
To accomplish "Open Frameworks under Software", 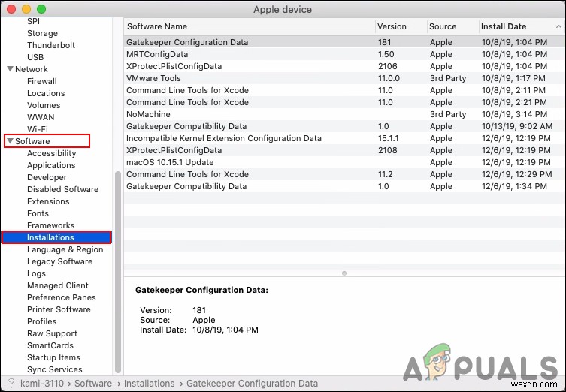I will 50,225.
